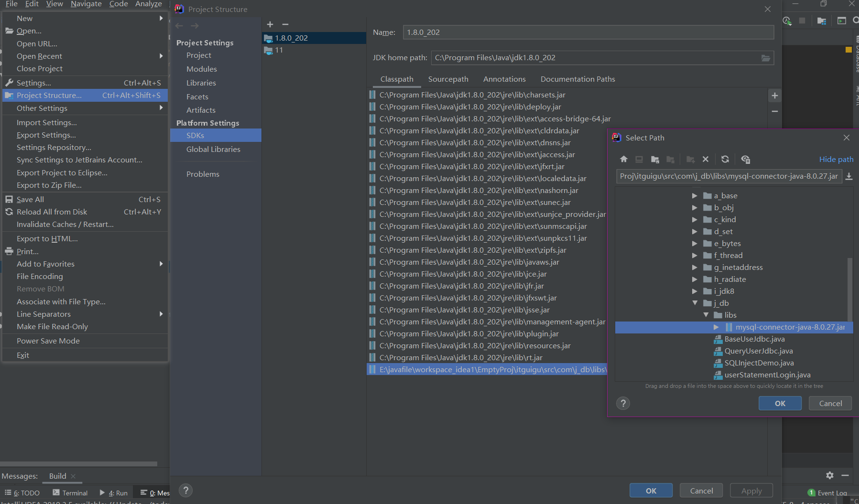Jump to Project directory in Select Path

(655, 159)
